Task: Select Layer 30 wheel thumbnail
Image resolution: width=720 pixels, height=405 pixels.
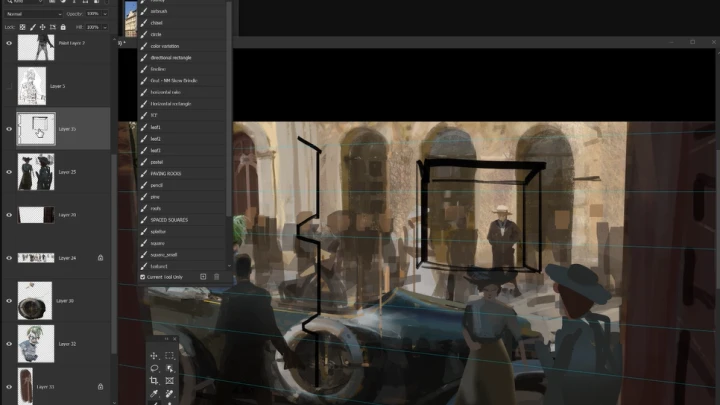Action: 35,301
